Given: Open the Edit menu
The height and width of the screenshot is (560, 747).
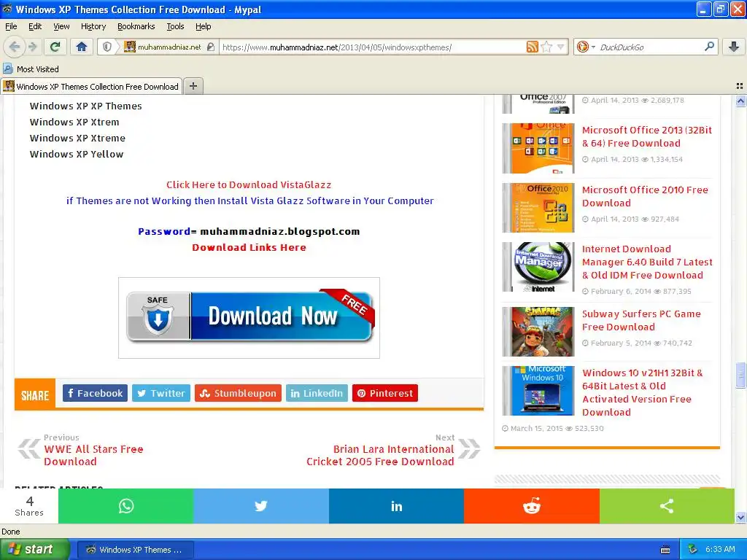Looking at the screenshot, I should click(35, 26).
